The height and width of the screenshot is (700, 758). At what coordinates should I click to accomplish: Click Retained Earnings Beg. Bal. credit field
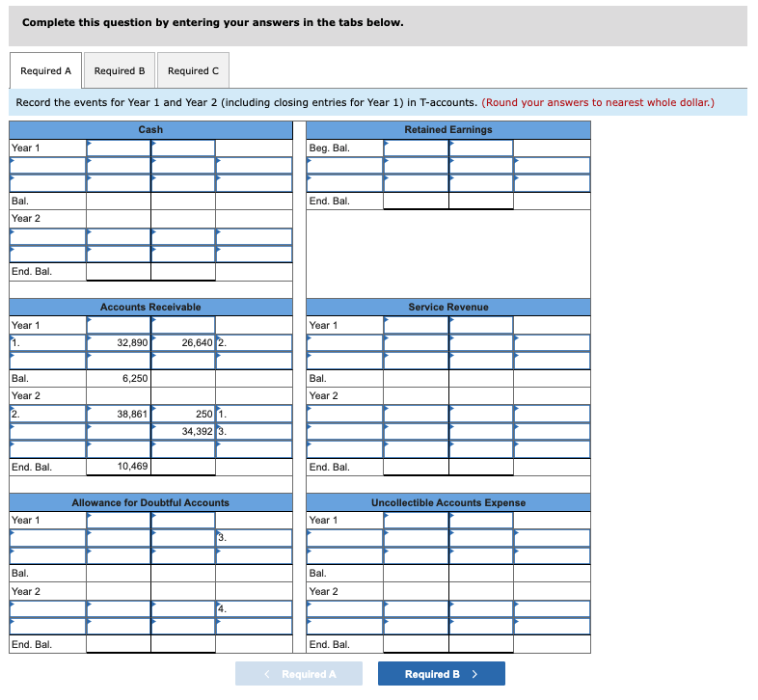(x=480, y=148)
